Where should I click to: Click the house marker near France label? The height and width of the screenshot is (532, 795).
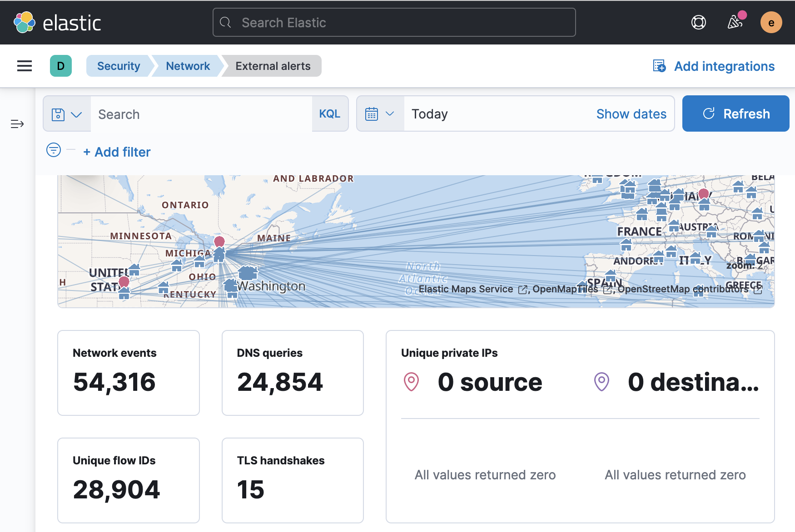(x=626, y=245)
